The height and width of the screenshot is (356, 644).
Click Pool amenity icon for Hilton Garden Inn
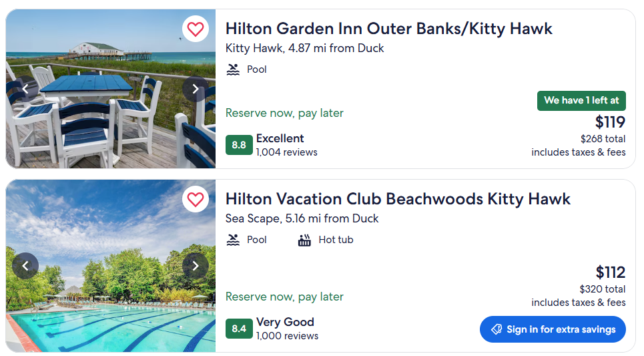233,69
